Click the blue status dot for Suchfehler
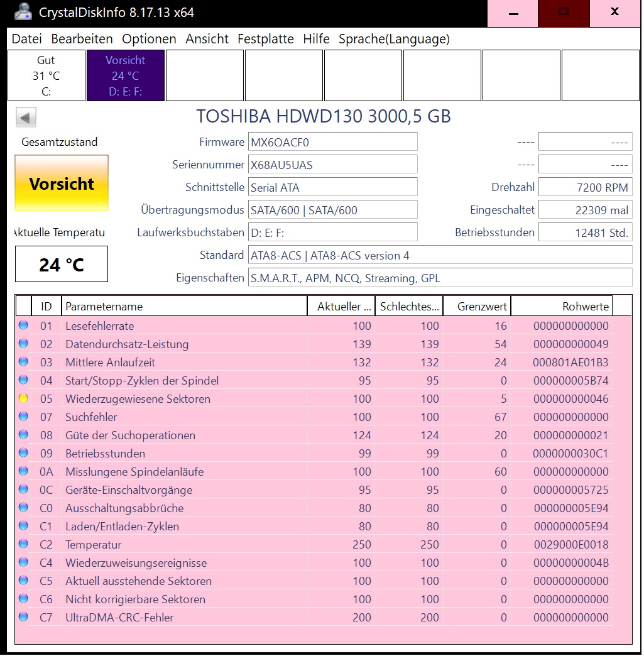Screen dimensions: 644x656 (x=23, y=416)
